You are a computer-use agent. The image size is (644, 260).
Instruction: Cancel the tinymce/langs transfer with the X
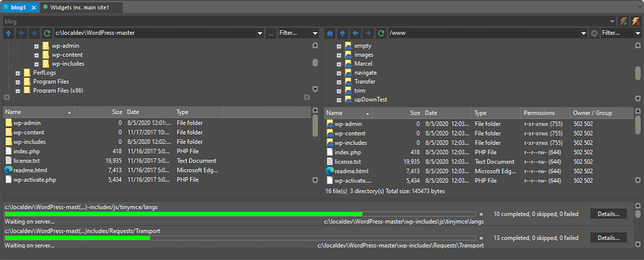pos(482,214)
